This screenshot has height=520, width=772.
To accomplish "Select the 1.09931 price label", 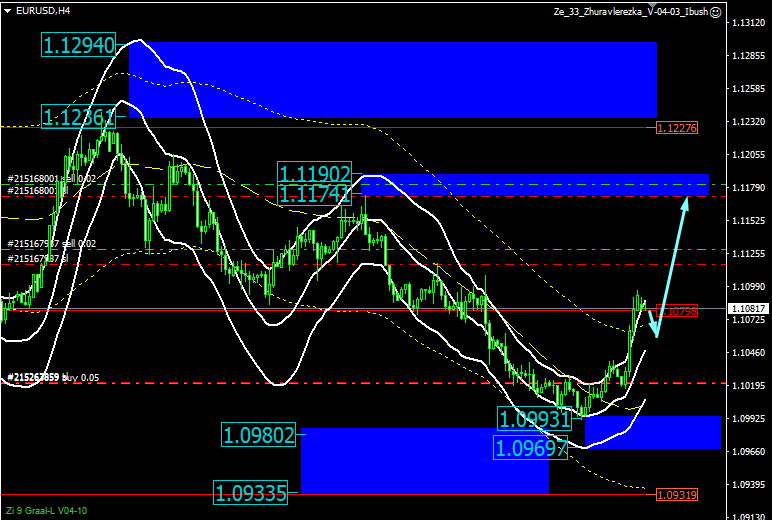I will point(535,417).
